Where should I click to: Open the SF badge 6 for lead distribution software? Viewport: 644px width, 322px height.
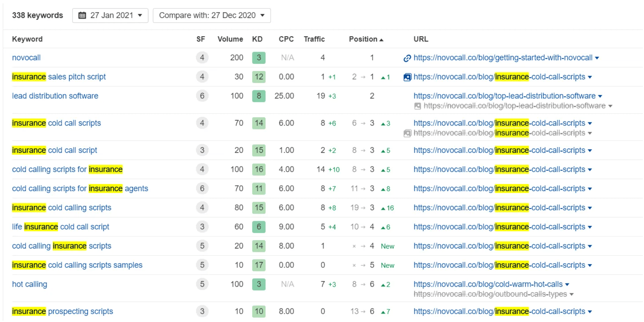point(202,96)
